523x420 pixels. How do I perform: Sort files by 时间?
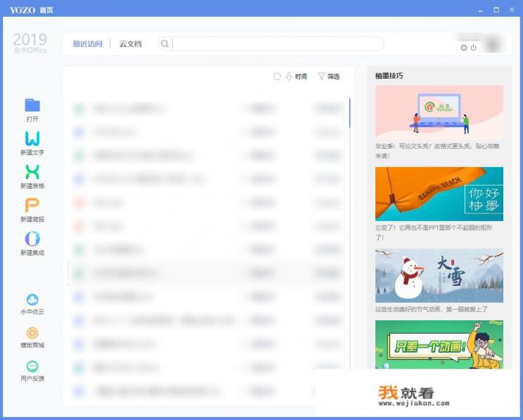pyautogui.click(x=301, y=77)
